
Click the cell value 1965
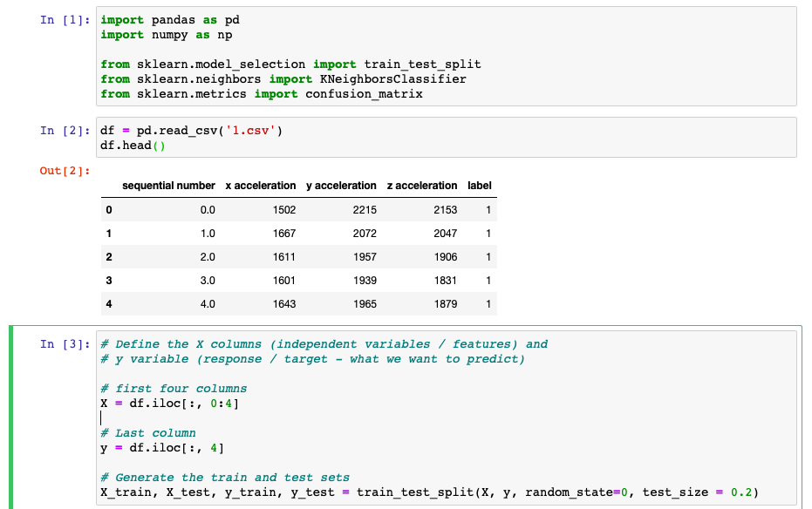365,304
